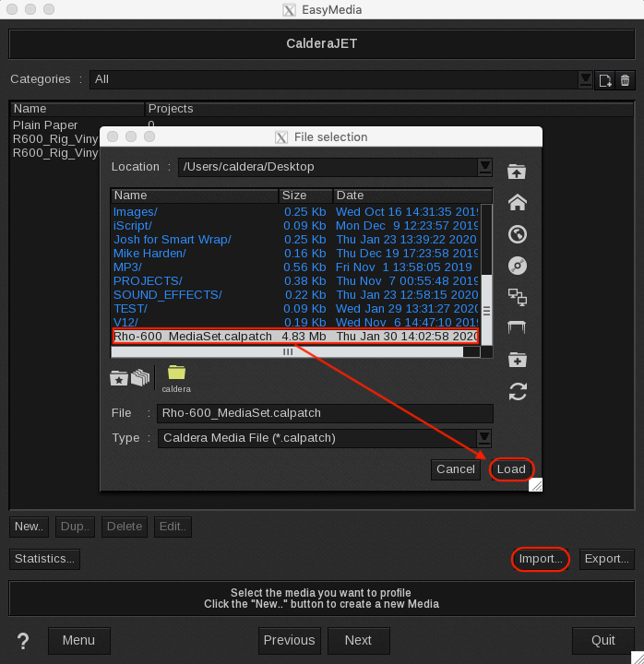This screenshot has width=644, height=664.
Task: Click the Categories All field
Action: pos(334,79)
